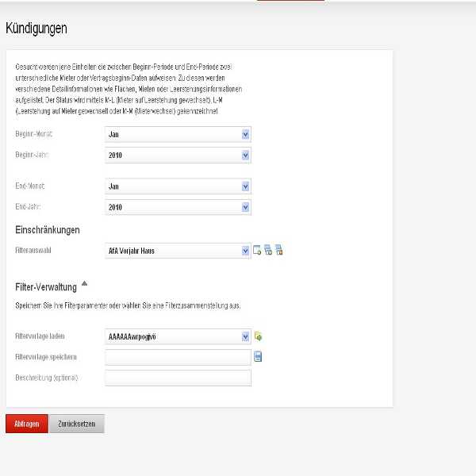476x476 pixels.
Task: Click the Zurücksetzen button
Action: click(77, 424)
